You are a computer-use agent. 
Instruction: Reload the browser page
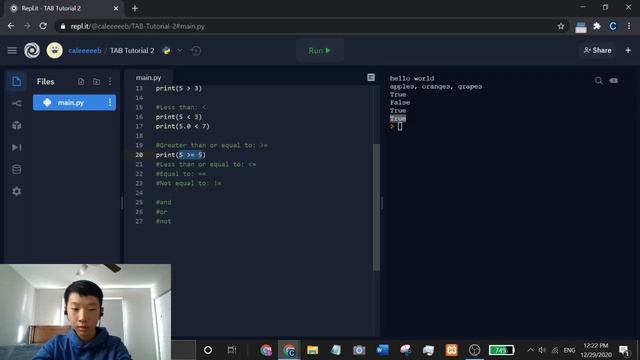43,26
